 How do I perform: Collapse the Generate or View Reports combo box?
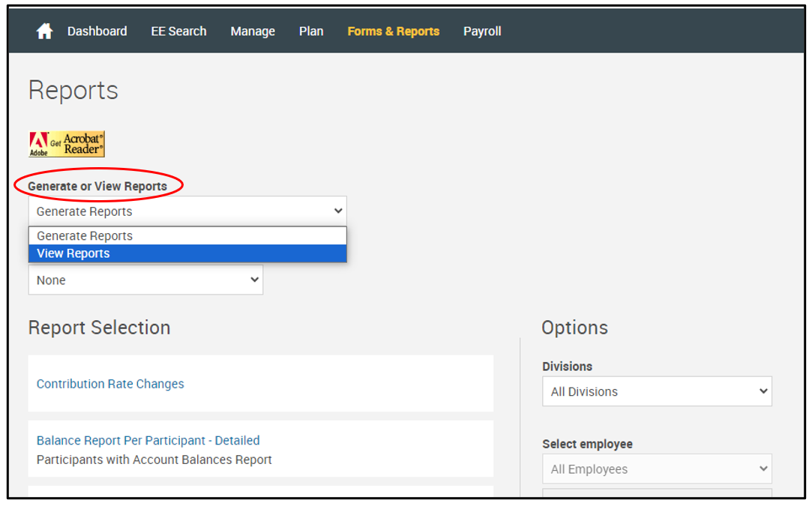point(187,211)
